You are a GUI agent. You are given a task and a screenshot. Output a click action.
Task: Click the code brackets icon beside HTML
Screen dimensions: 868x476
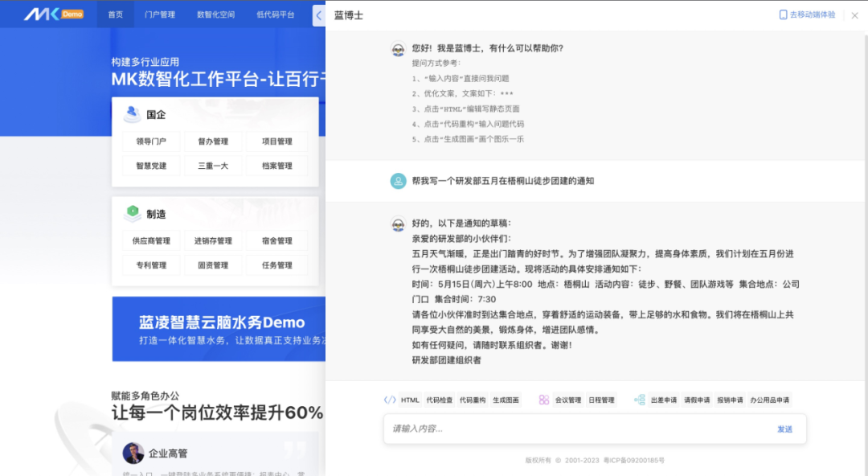coord(390,400)
